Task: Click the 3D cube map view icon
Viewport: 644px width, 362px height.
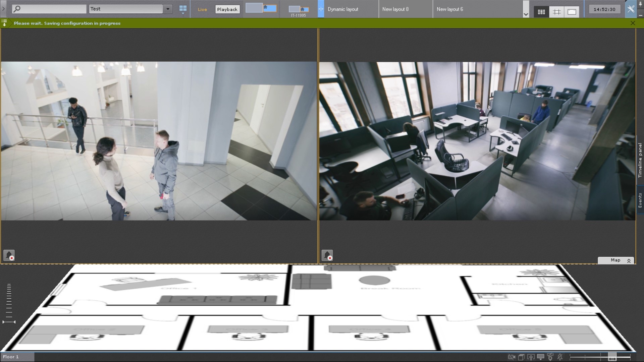Action: pyautogui.click(x=521, y=357)
